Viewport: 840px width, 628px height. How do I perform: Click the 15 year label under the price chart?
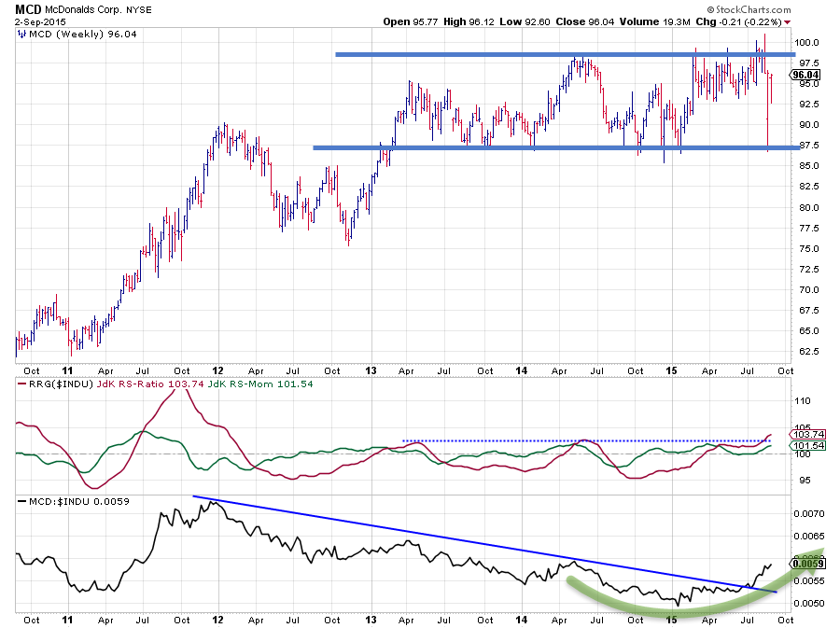(x=671, y=370)
